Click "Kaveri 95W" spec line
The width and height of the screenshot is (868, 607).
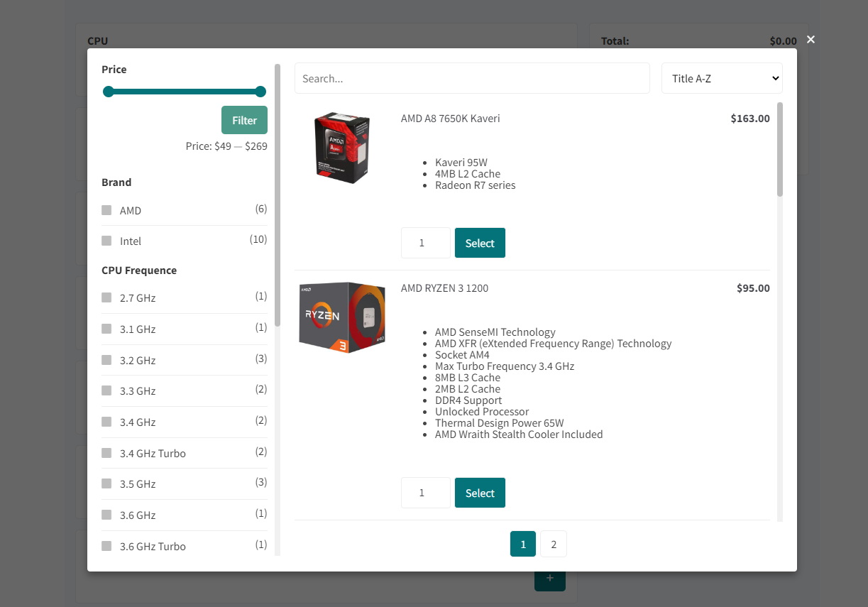(x=461, y=163)
